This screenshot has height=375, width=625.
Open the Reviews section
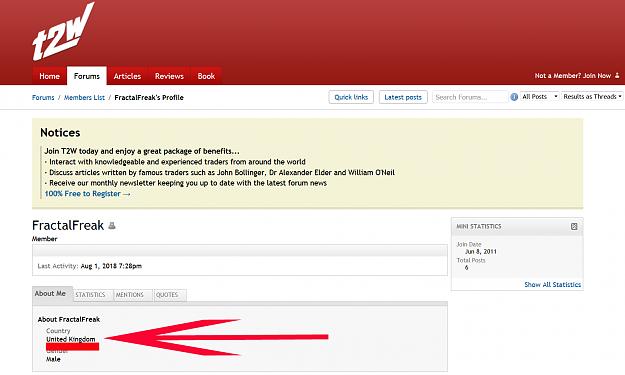tap(169, 76)
